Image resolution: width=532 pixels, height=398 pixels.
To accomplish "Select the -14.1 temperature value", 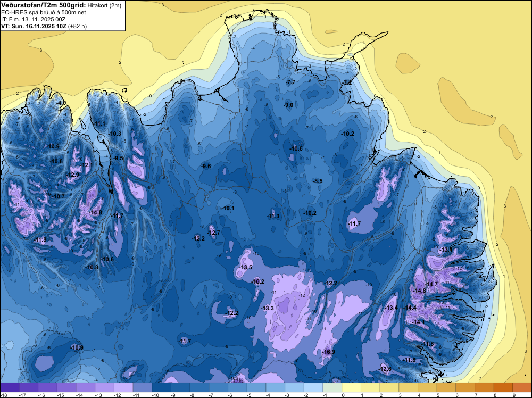I will (x=418, y=322).
